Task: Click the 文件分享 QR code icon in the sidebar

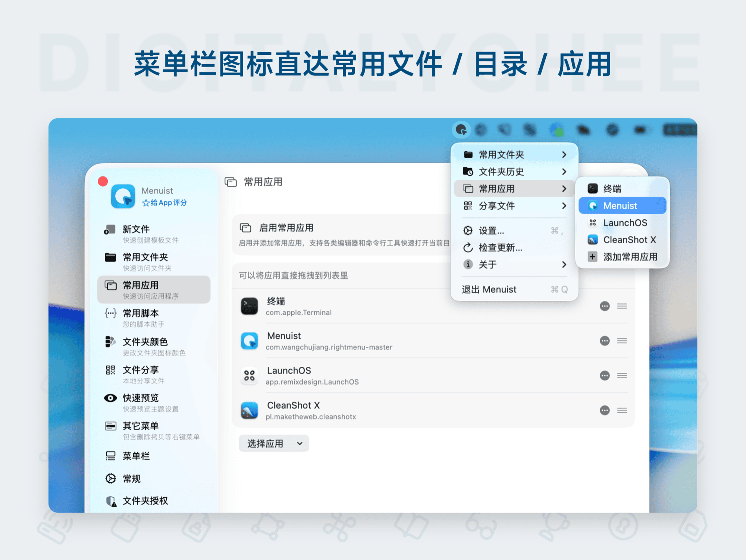Action: coord(110,370)
